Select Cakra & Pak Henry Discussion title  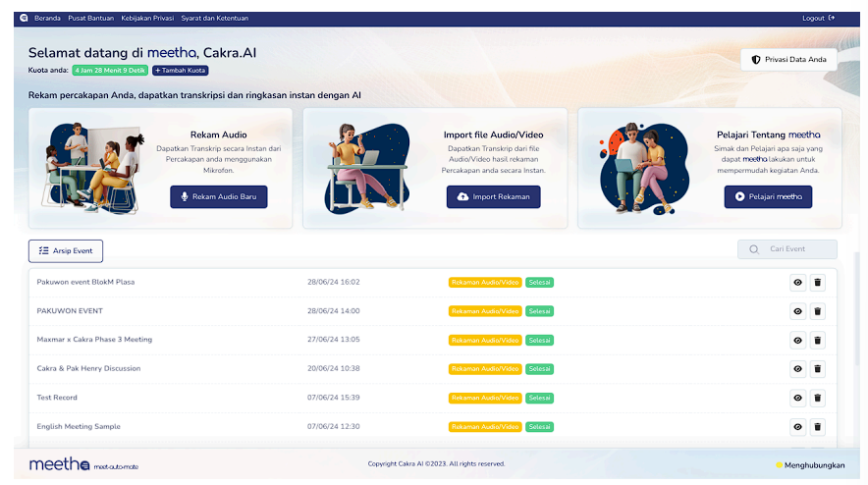pyautogui.click(x=88, y=368)
